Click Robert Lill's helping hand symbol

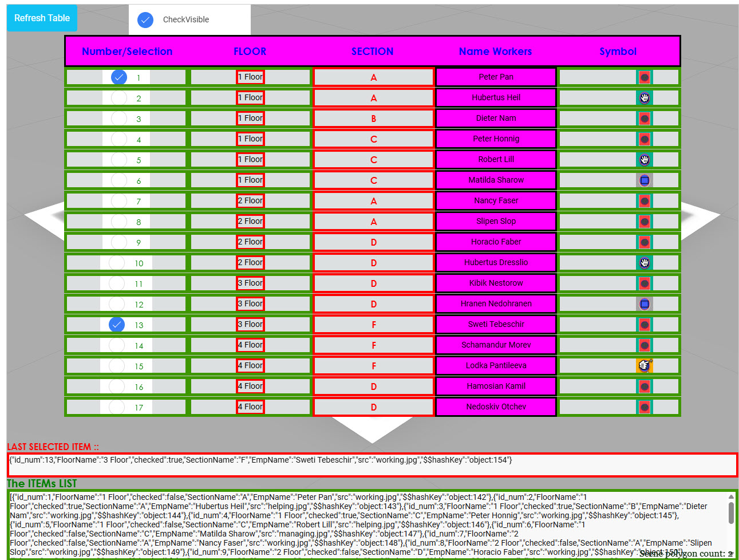(x=645, y=159)
